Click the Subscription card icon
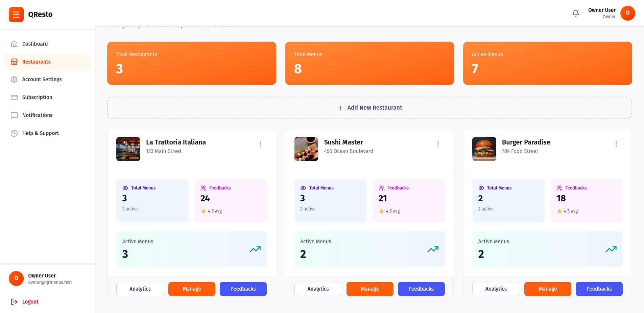 click(x=14, y=97)
